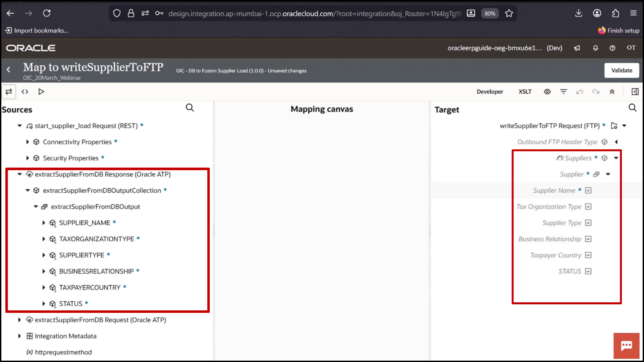Open help question mark icon

pos(612,48)
